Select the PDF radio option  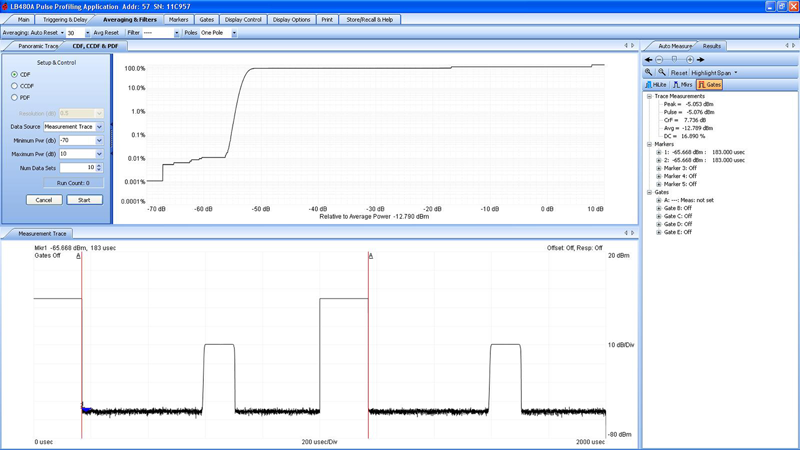coord(15,98)
